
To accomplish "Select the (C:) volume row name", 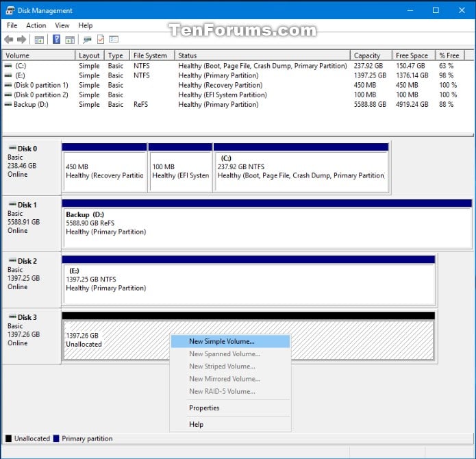I will coord(21,66).
